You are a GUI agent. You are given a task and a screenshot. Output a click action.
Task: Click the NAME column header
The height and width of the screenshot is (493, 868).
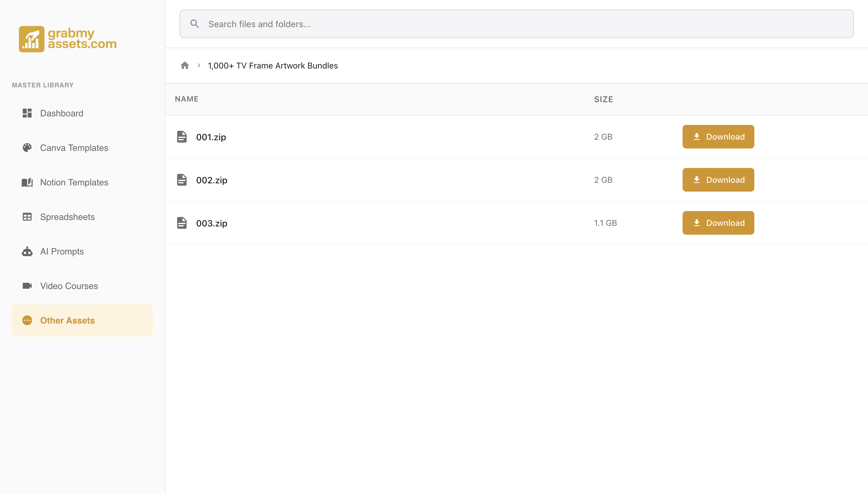pos(187,99)
